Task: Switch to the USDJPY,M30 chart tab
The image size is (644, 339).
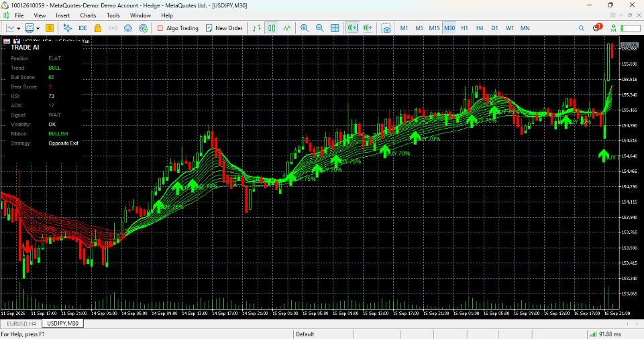Action: tap(63, 323)
